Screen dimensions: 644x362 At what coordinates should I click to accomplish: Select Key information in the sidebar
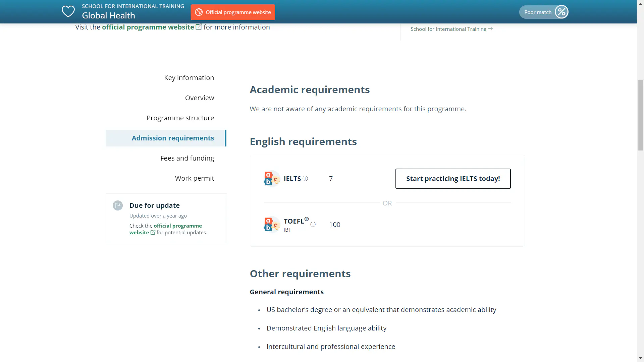coord(189,77)
